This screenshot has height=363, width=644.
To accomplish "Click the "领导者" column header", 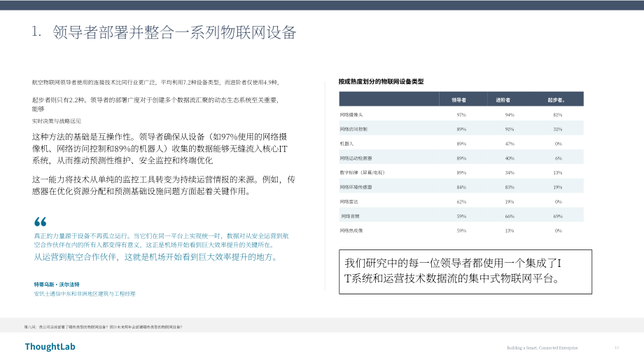I will pos(458,100).
